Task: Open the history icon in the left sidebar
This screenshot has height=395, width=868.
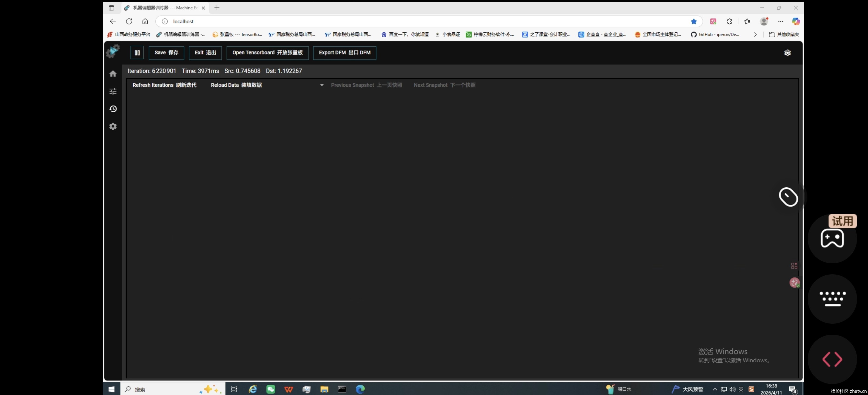Action: [x=113, y=109]
